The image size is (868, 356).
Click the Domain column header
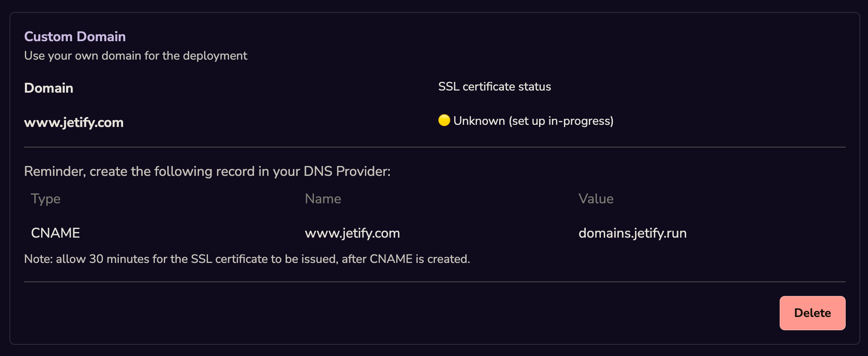pyautogui.click(x=48, y=88)
